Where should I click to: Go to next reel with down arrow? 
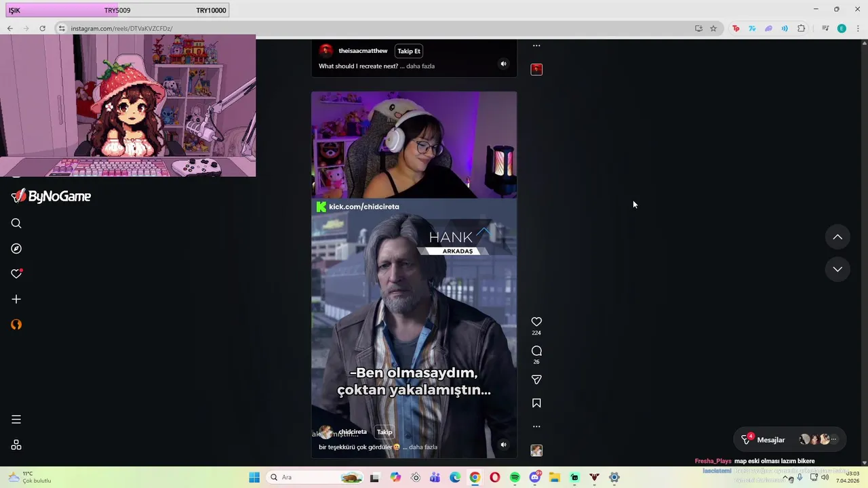click(x=837, y=269)
